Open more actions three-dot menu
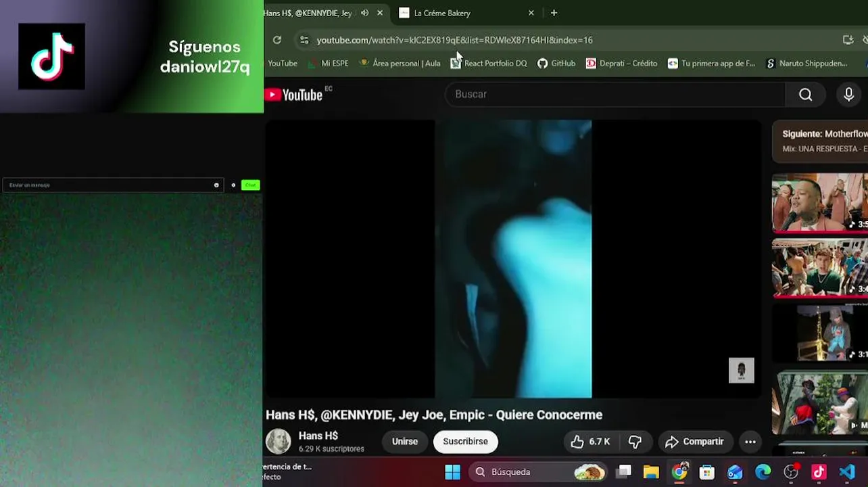This screenshot has width=868, height=487. click(x=750, y=442)
